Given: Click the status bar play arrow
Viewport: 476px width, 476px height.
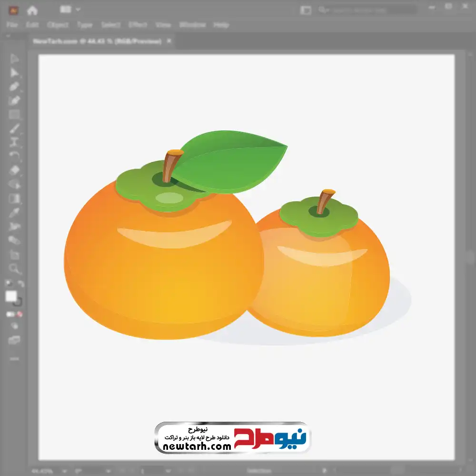Looking at the screenshot, I should click(325, 471).
